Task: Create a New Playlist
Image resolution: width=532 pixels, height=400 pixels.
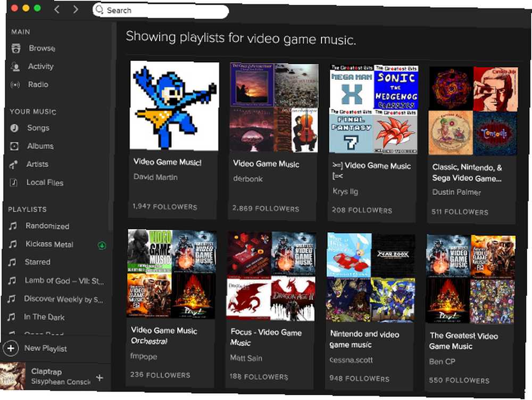Action: point(45,348)
